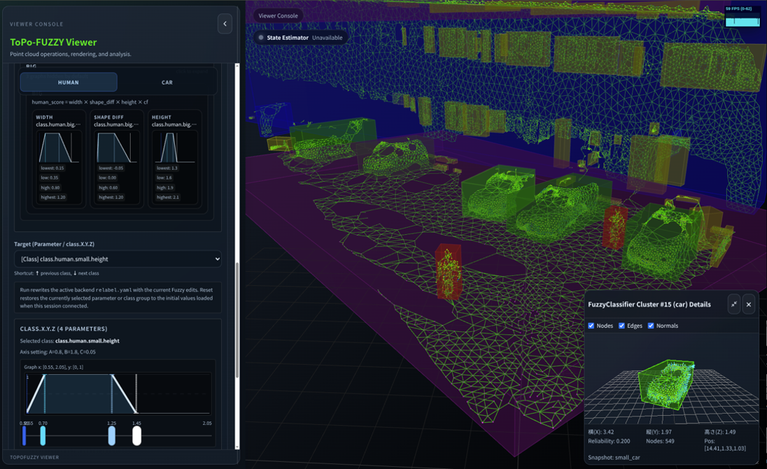Click the 'high: 1.9' value under HEIGHT
The height and width of the screenshot is (469, 767).
[x=165, y=187]
